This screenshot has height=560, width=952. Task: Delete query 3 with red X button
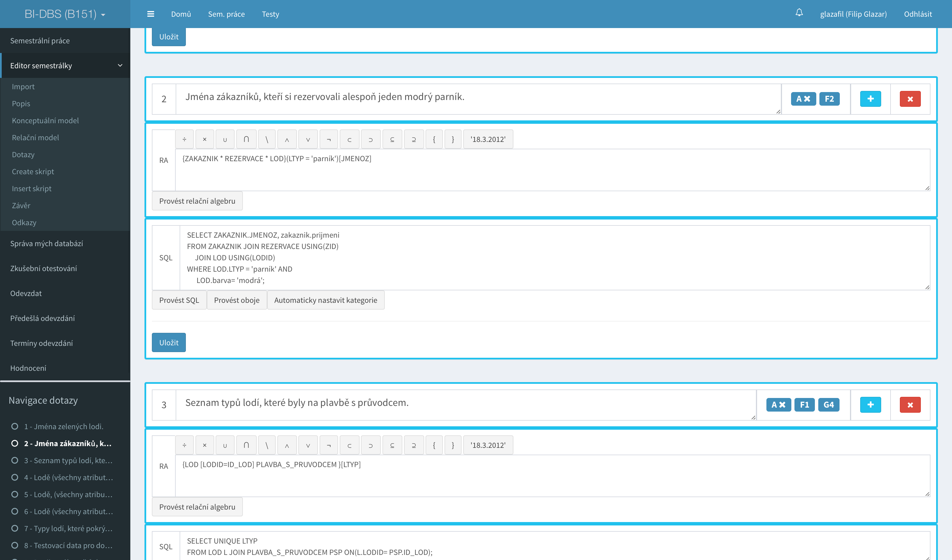(x=910, y=405)
